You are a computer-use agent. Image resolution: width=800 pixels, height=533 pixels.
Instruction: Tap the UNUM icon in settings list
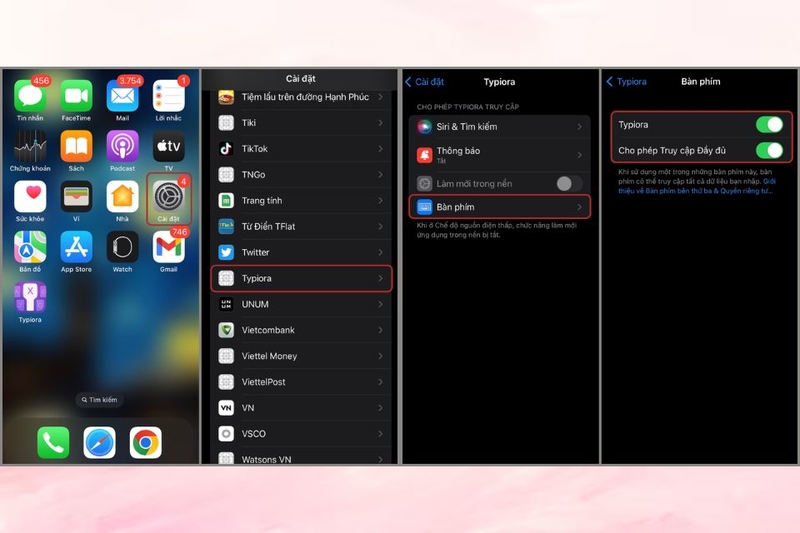pos(226,304)
